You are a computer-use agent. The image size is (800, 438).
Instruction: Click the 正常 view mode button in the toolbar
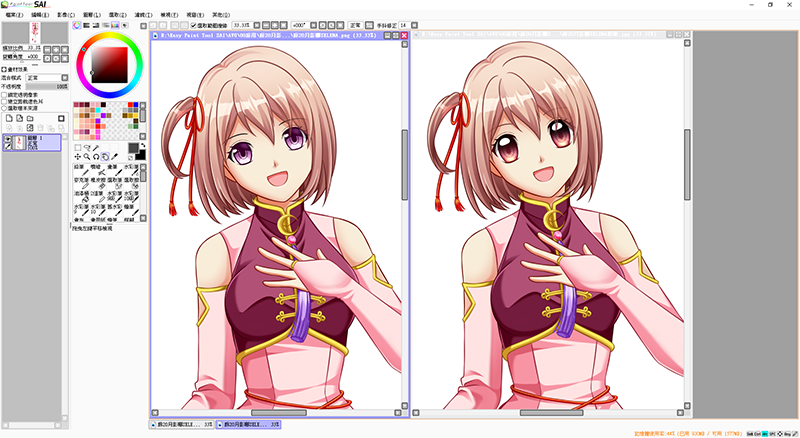pos(355,25)
